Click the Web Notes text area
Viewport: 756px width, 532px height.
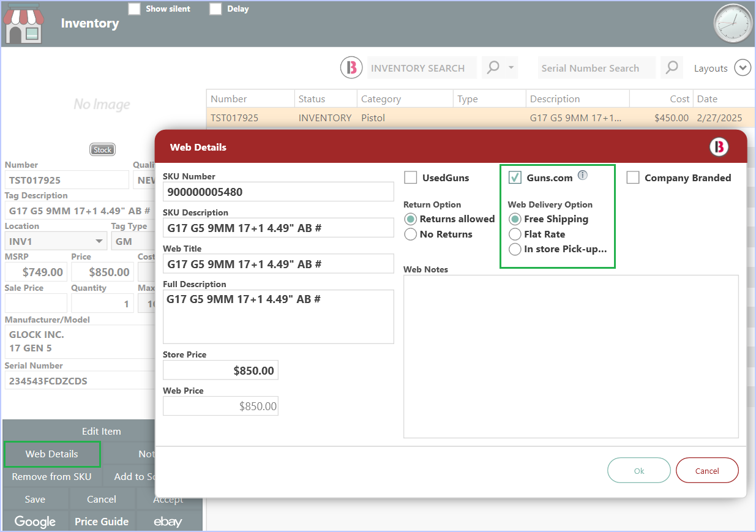[x=571, y=356]
